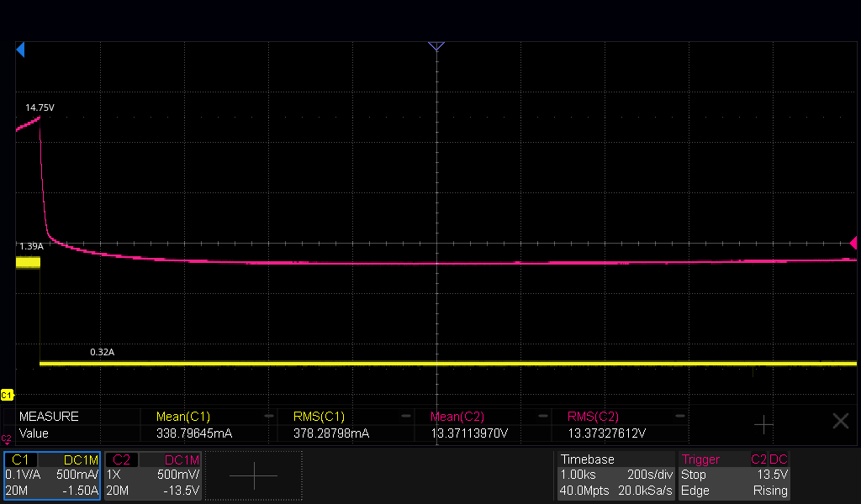
Task: Click the C2 offset value -13.5V
Action: [182, 491]
